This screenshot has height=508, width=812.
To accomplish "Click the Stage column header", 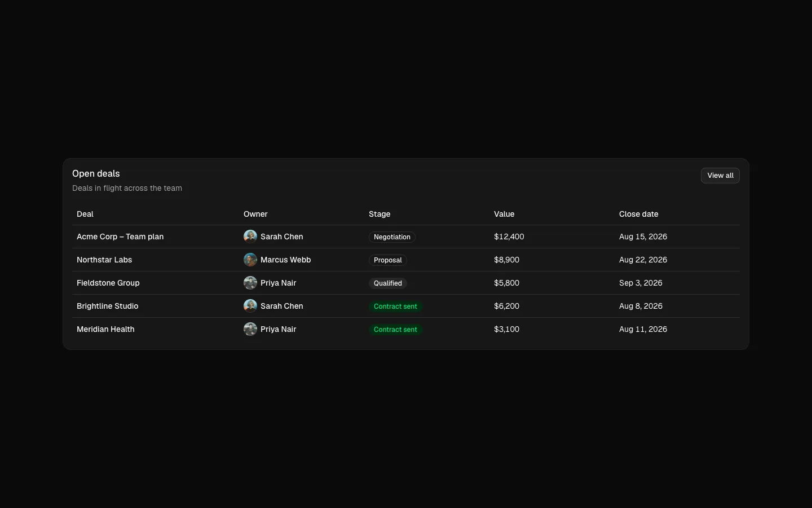I will [379, 214].
